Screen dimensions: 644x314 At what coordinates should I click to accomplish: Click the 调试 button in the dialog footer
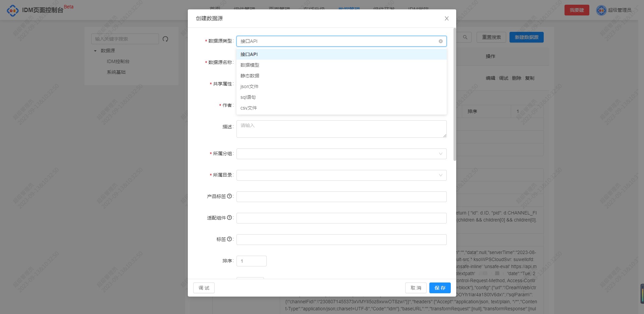click(x=204, y=288)
